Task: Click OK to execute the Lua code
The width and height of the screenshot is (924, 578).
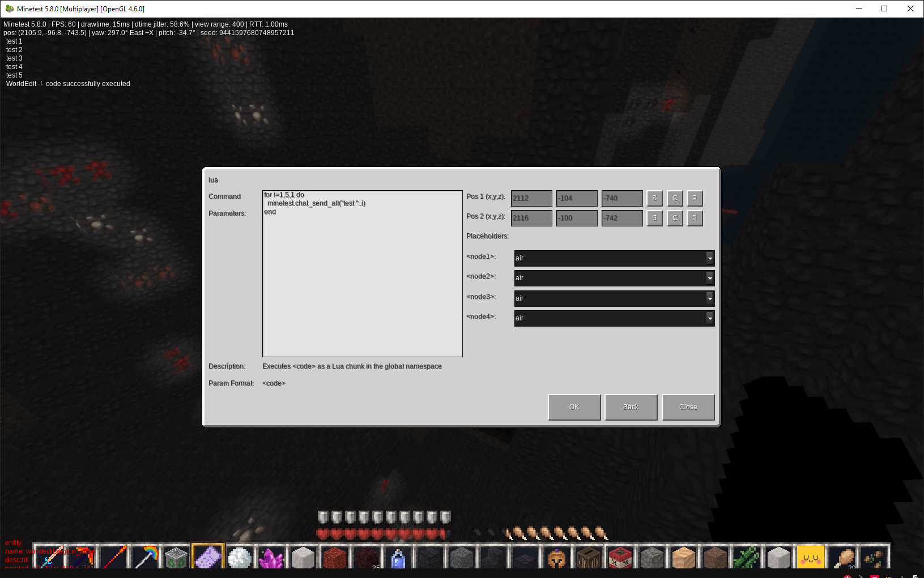Action: pyautogui.click(x=574, y=407)
